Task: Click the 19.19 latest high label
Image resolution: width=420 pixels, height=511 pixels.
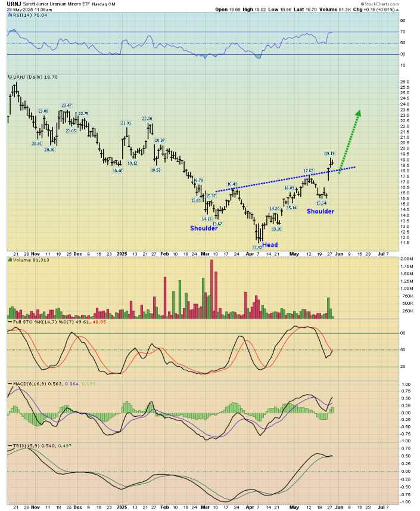Action: point(329,153)
